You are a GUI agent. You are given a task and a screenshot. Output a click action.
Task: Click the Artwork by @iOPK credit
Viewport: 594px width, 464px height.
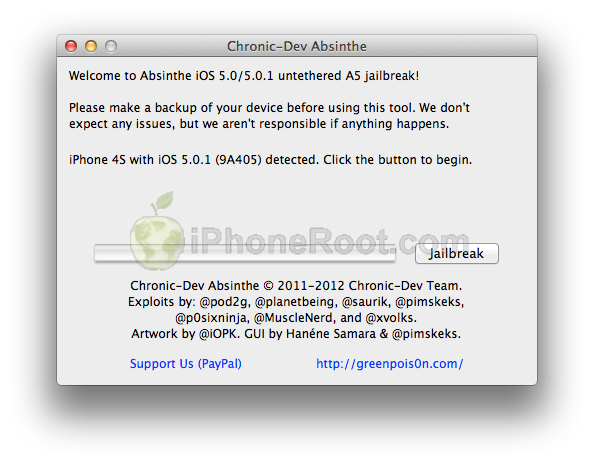(x=186, y=334)
